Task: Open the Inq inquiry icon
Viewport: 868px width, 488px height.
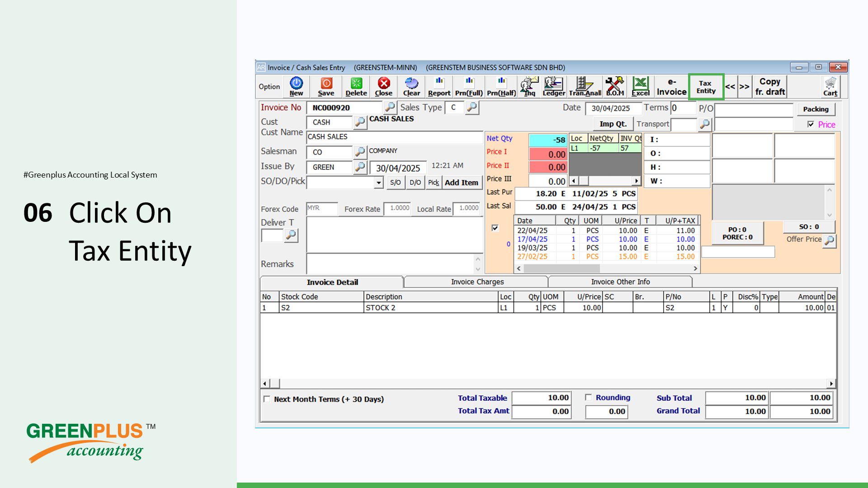Action: point(529,86)
